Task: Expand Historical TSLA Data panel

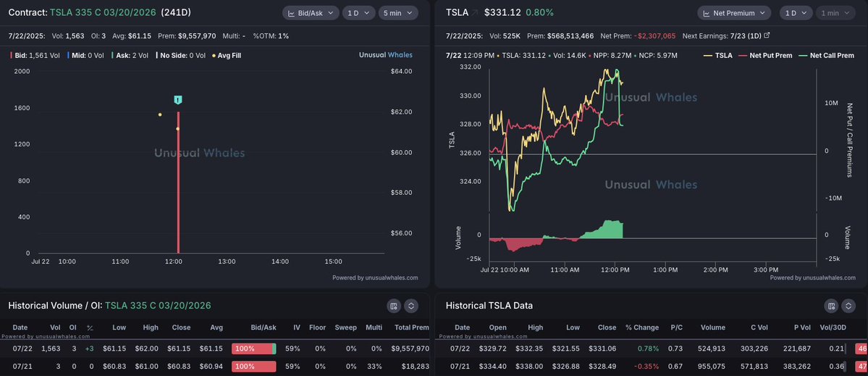Action: pyautogui.click(x=848, y=306)
